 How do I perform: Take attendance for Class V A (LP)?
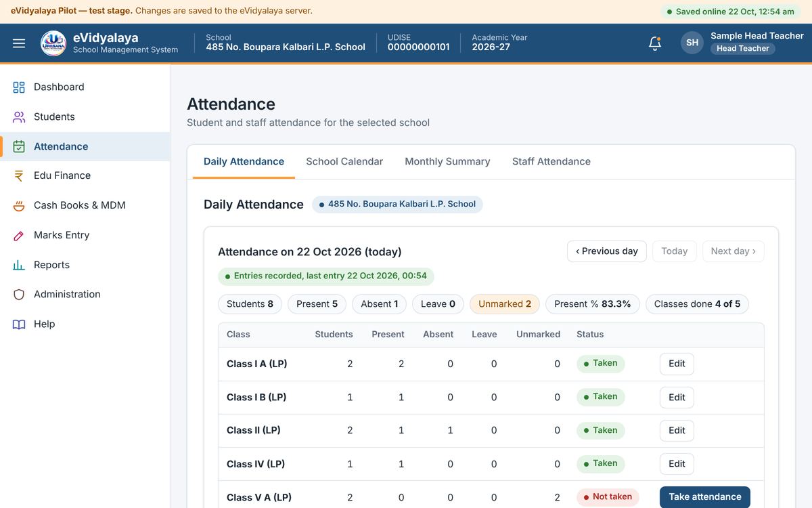(x=705, y=497)
